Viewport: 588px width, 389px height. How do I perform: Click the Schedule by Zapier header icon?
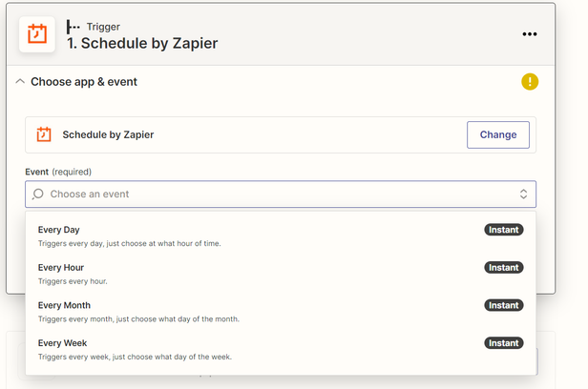36,34
